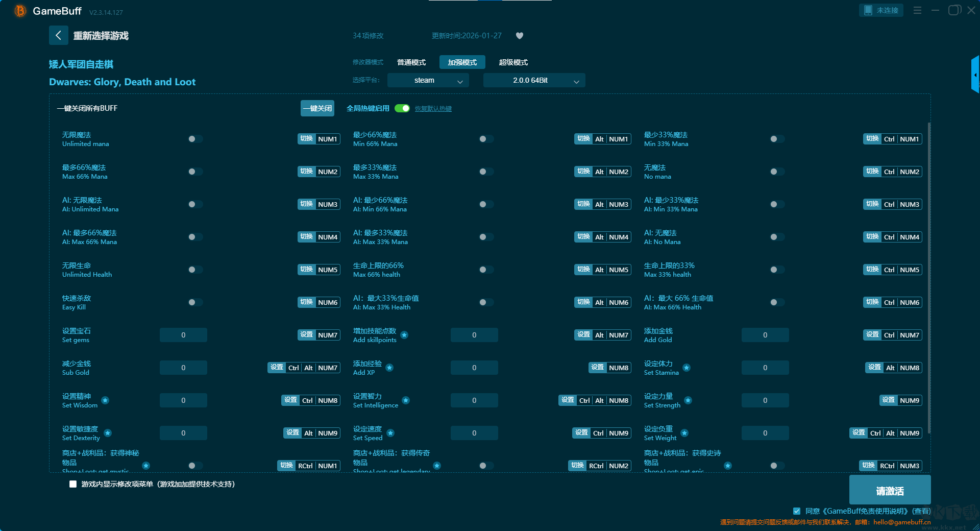Toggle the mystic loot shop option

coord(195,466)
